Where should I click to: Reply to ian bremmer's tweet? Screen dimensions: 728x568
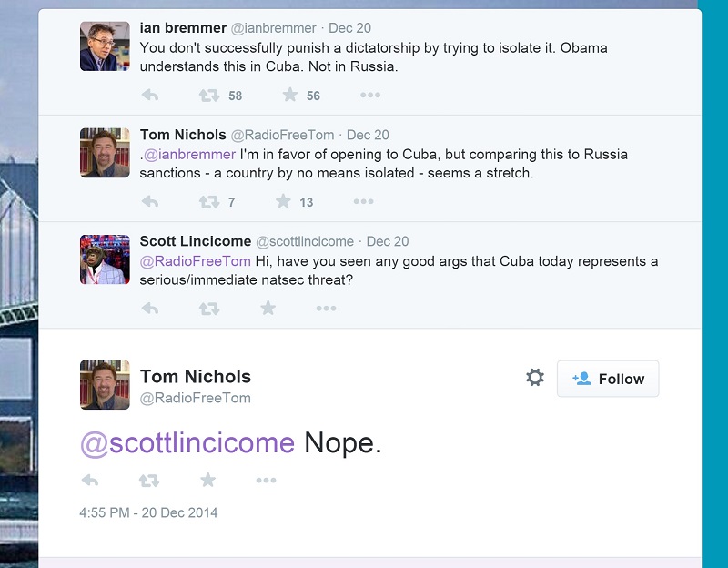pyautogui.click(x=150, y=96)
